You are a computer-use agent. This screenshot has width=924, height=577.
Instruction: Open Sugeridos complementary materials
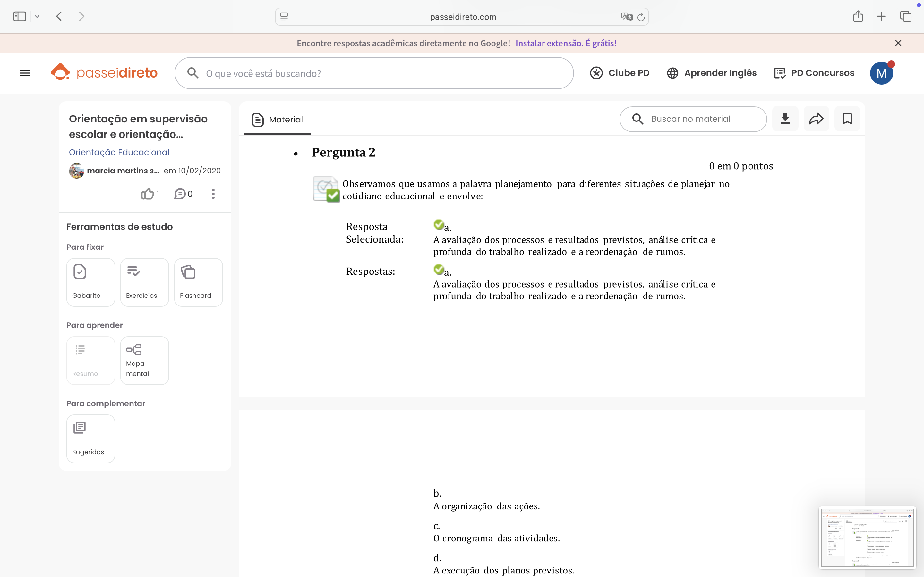point(90,439)
